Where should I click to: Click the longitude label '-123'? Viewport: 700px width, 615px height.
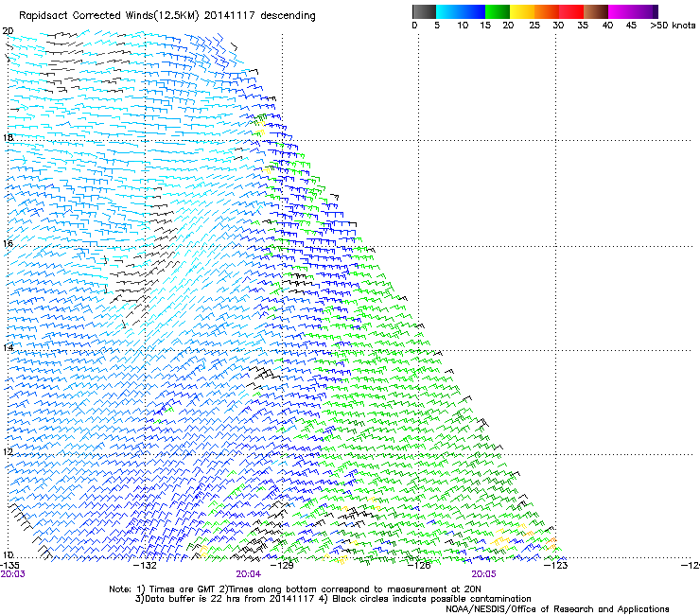coord(556,566)
